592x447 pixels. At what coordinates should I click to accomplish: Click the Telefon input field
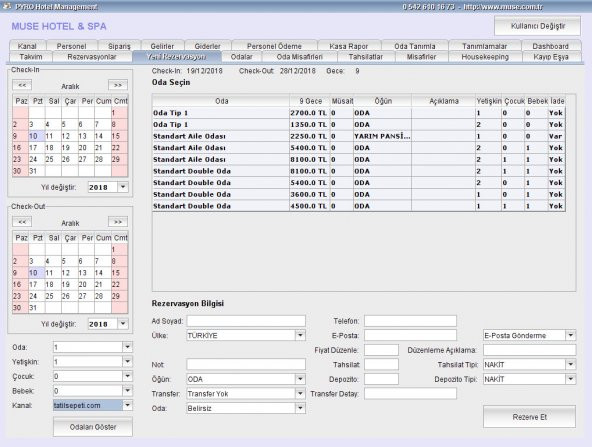tap(410, 321)
